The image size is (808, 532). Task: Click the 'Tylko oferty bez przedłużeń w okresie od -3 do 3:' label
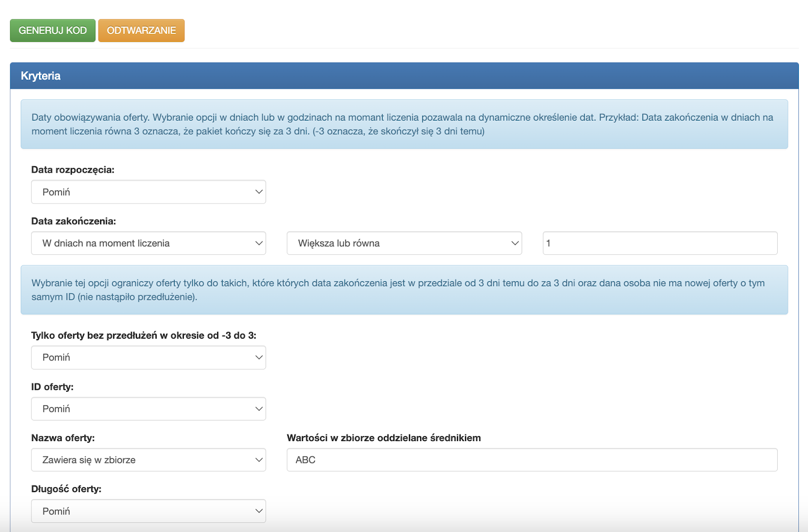tap(144, 335)
